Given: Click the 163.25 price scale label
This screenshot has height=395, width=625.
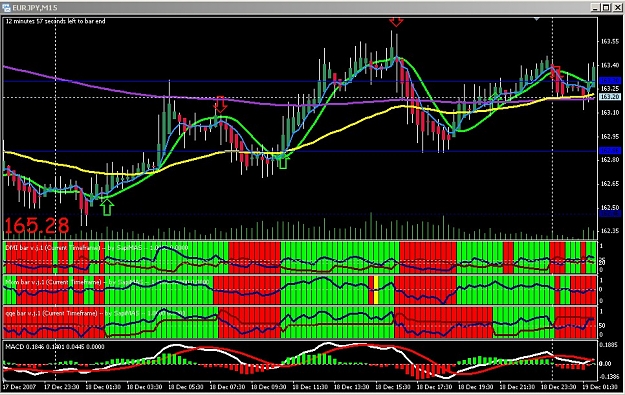Looking at the screenshot, I should coord(610,88).
